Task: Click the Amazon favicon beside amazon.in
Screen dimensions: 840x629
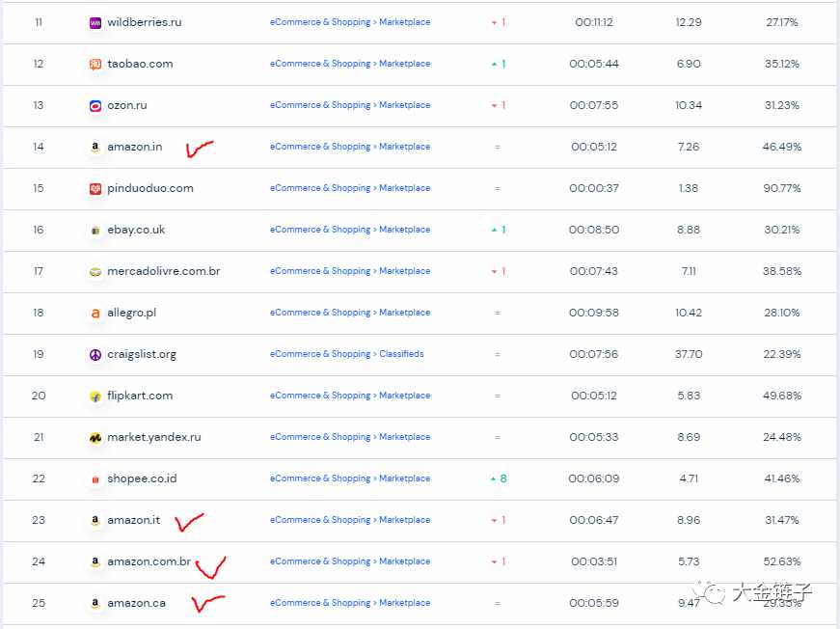Action: tap(95, 147)
